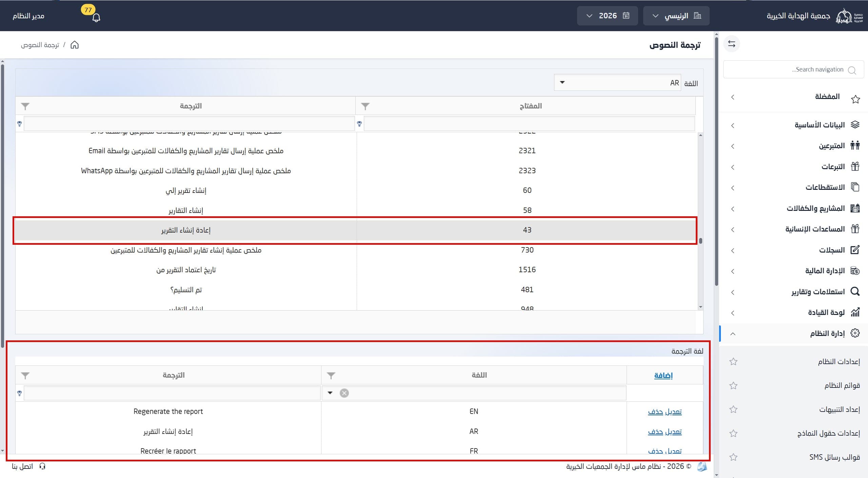
Task: Click filter funnel in lower اللغة column header
Action: [x=331, y=375]
